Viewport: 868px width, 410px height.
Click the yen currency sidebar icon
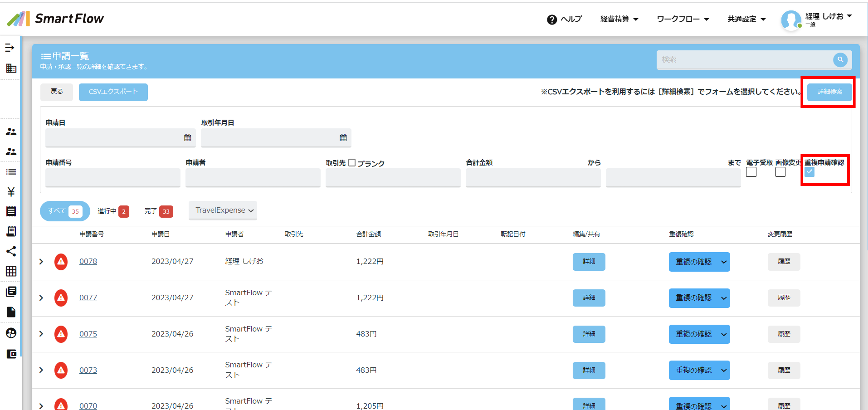tap(11, 191)
